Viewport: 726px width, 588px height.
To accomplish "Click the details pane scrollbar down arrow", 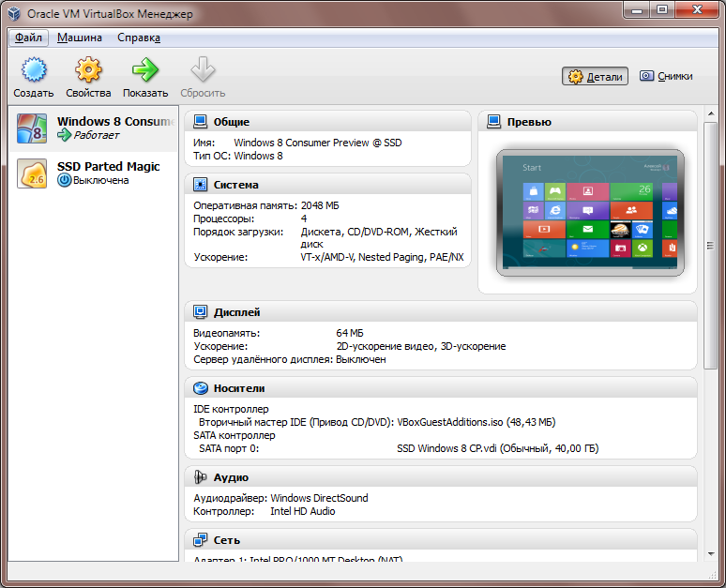I will (x=711, y=554).
